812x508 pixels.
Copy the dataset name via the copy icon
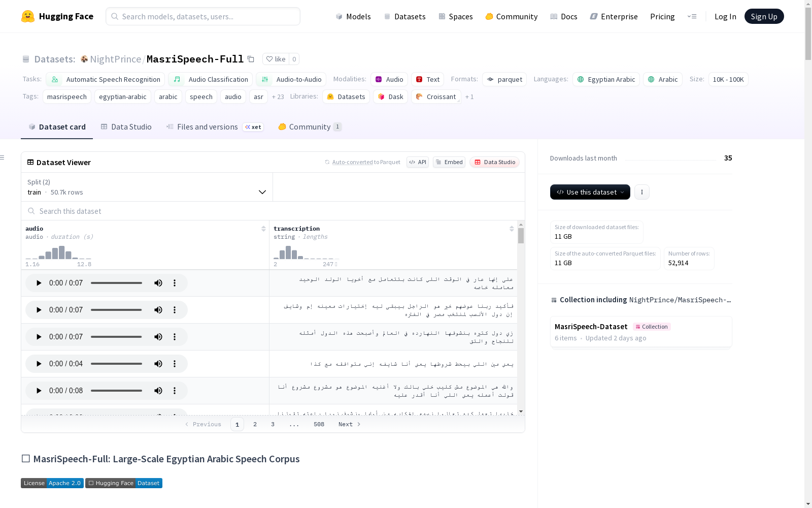(251, 59)
